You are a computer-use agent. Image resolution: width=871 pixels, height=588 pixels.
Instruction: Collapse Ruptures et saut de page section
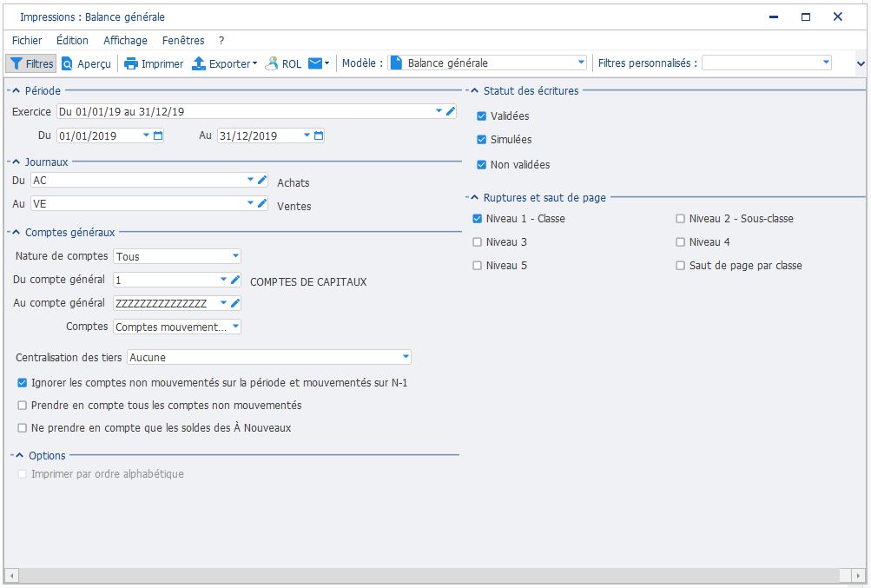click(474, 197)
